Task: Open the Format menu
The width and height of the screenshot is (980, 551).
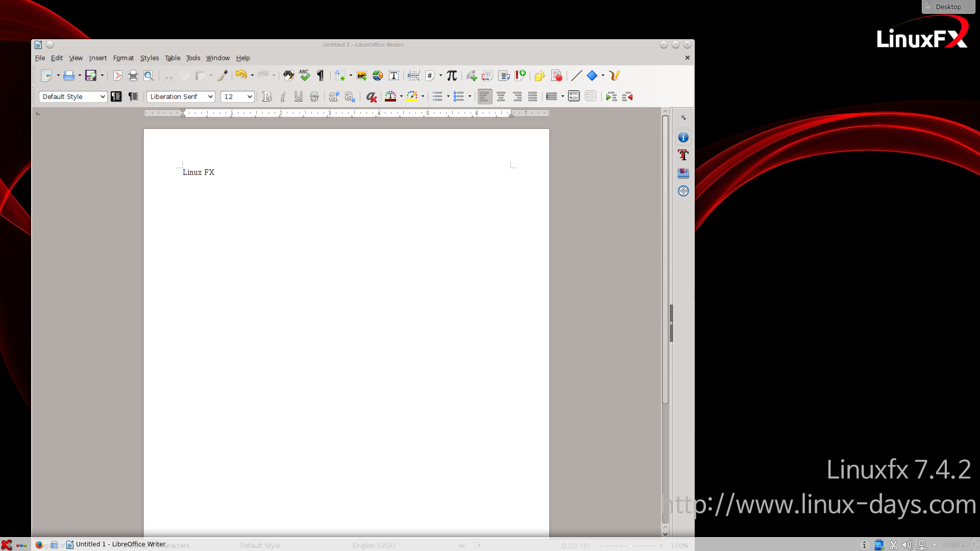Action: coord(124,58)
